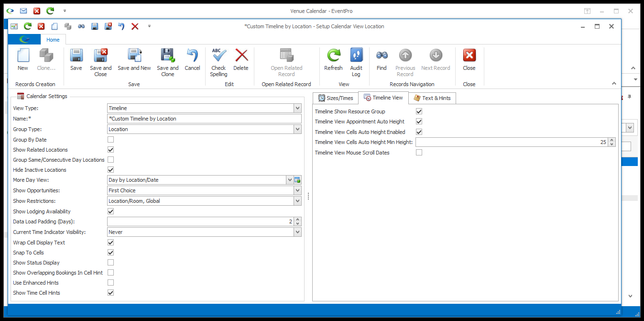Screen dimensions: 644x321
Task: Click the lookup button beside More Day View
Action: tap(297, 180)
